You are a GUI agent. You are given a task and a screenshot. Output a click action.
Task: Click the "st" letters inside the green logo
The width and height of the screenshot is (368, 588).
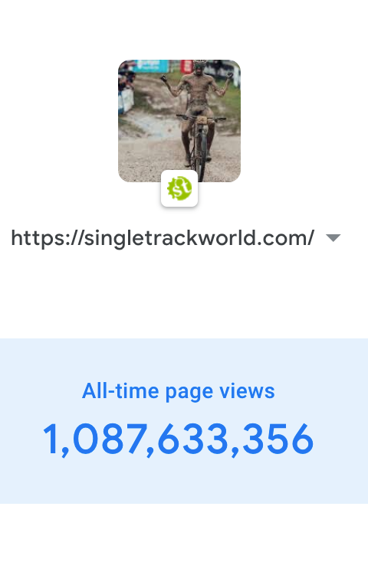point(181,188)
